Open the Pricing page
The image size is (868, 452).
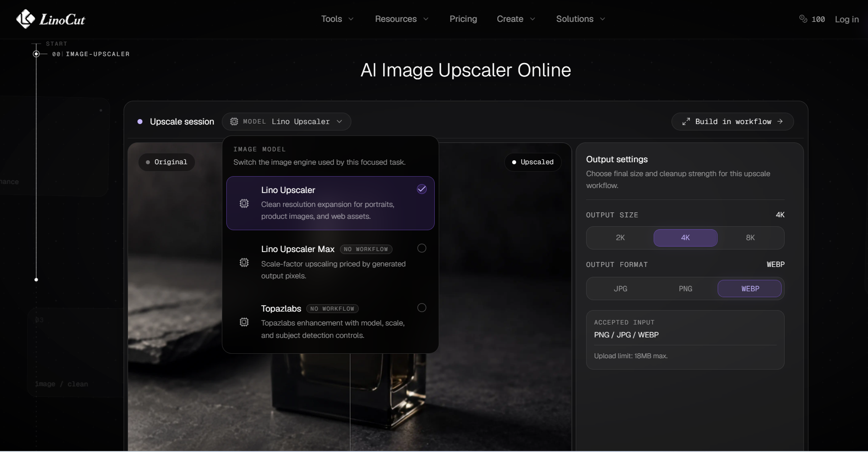463,19
